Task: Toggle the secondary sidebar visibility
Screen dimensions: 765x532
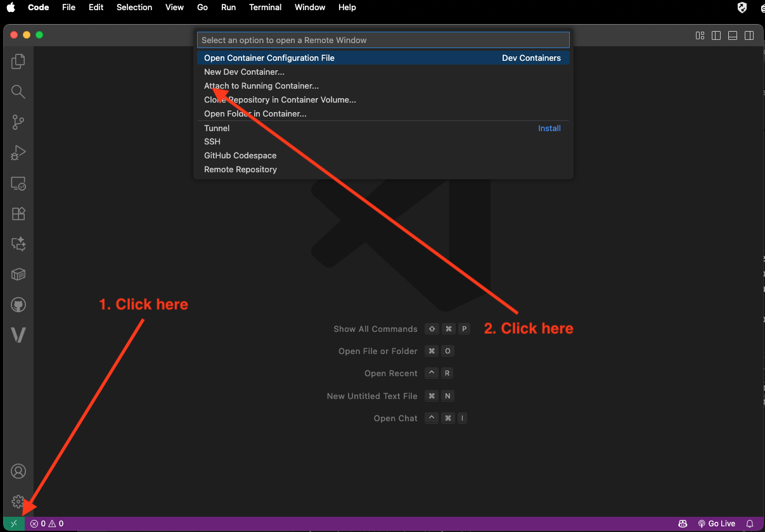Action: [x=749, y=35]
